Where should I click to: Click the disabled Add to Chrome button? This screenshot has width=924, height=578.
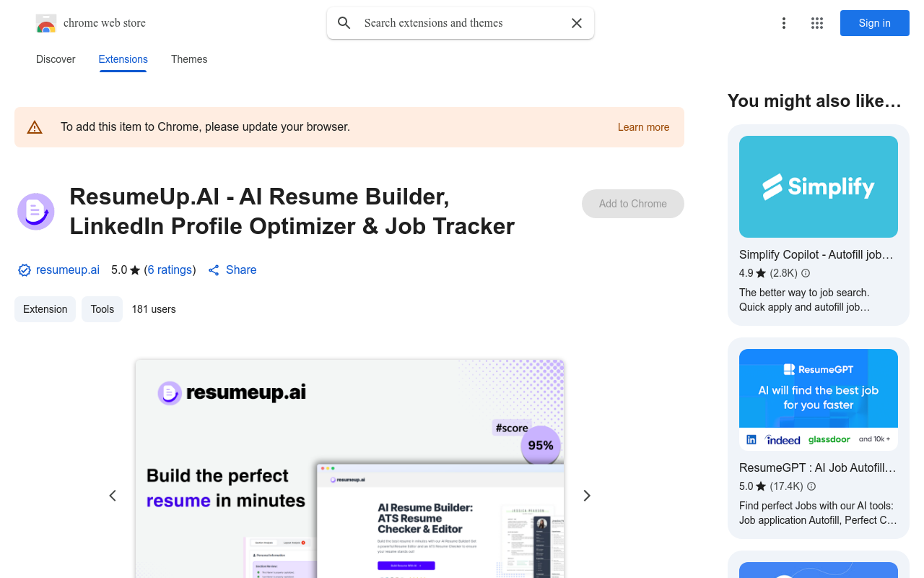(x=633, y=204)
